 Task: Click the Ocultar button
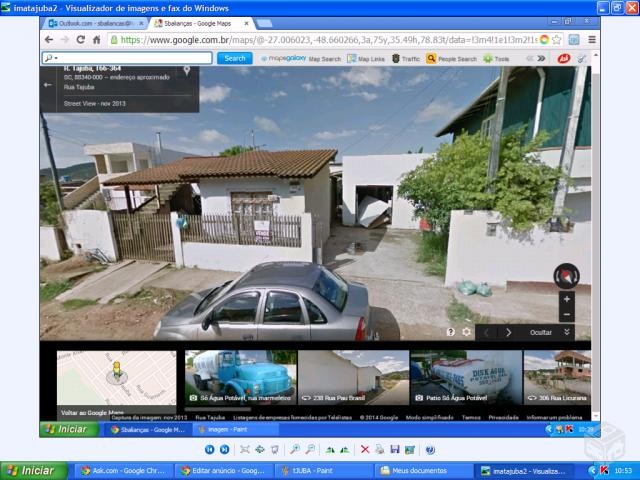tap(540, 332)
